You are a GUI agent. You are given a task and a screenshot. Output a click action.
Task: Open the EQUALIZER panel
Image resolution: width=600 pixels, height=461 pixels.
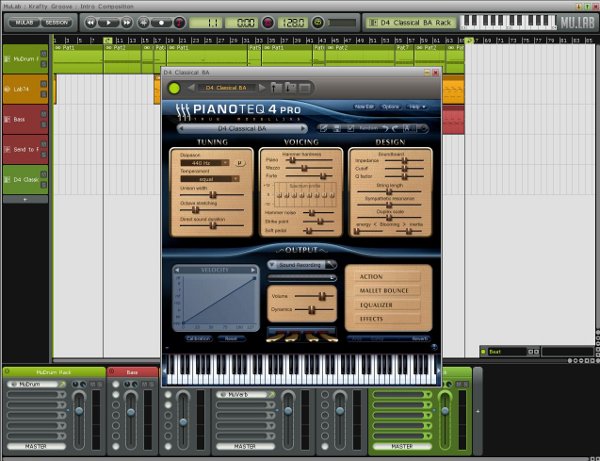click(387, 305)
